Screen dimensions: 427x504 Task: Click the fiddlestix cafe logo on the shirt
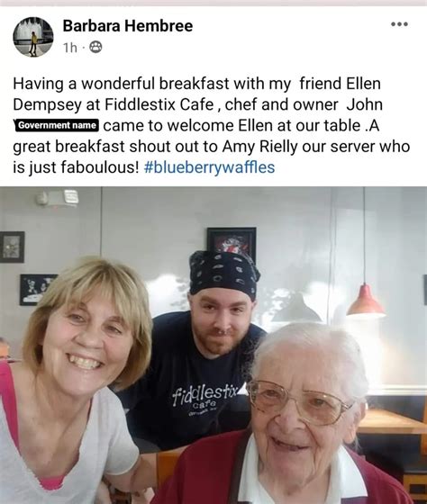pyautogui.click(x=205, y=397)
